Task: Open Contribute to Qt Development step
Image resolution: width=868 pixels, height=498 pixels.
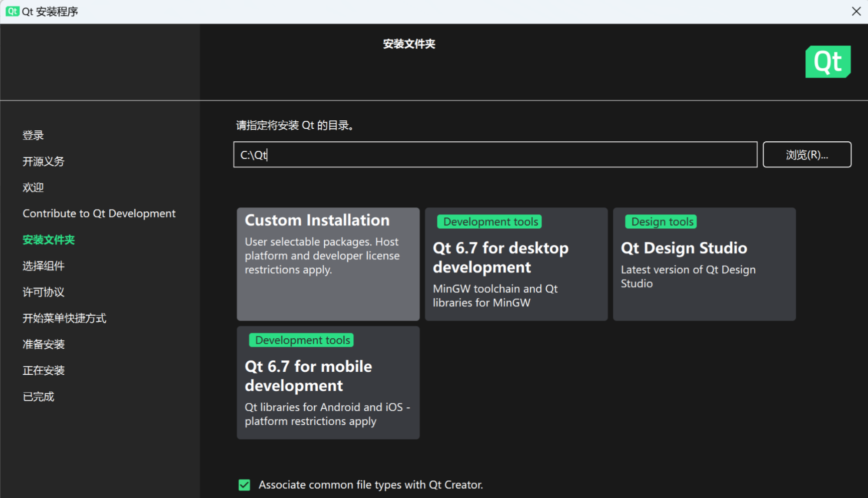Action: click(x=99, y=213)
